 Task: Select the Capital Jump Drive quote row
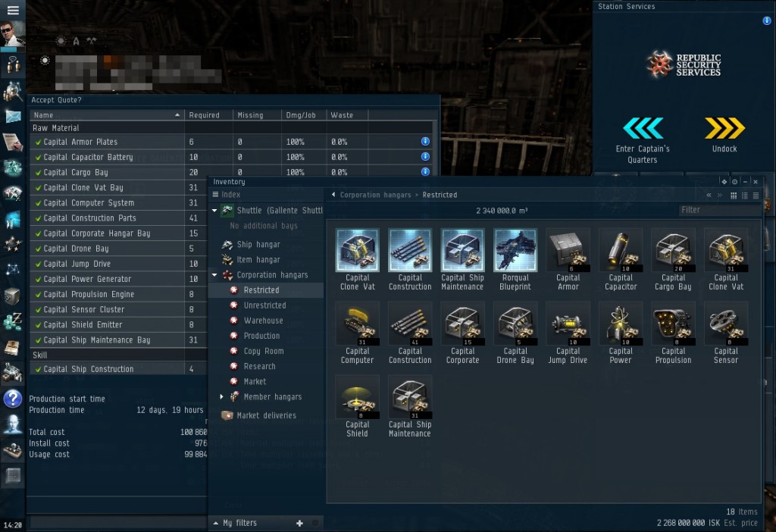[x=119, y=264]
